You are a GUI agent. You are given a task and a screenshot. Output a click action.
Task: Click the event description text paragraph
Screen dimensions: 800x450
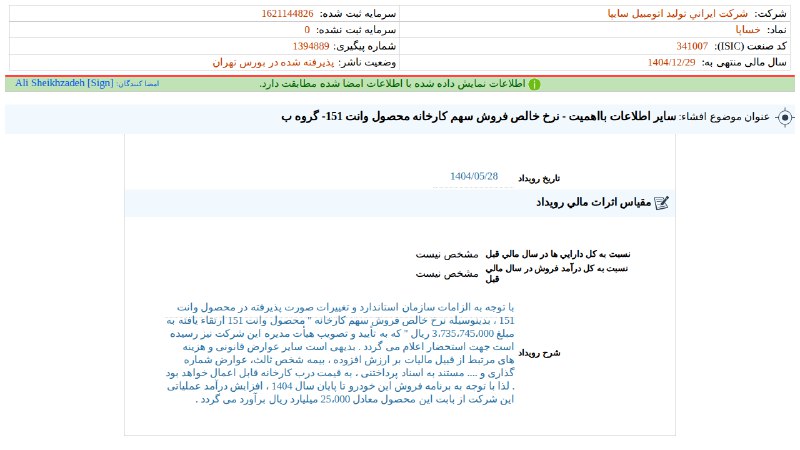coord(340,353)
